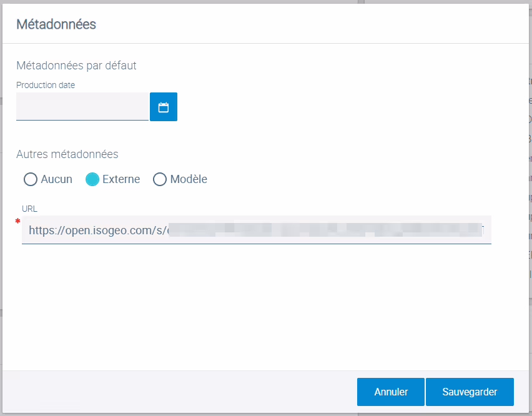
Task: Click the Production date input field
Action: pos(82,107)
